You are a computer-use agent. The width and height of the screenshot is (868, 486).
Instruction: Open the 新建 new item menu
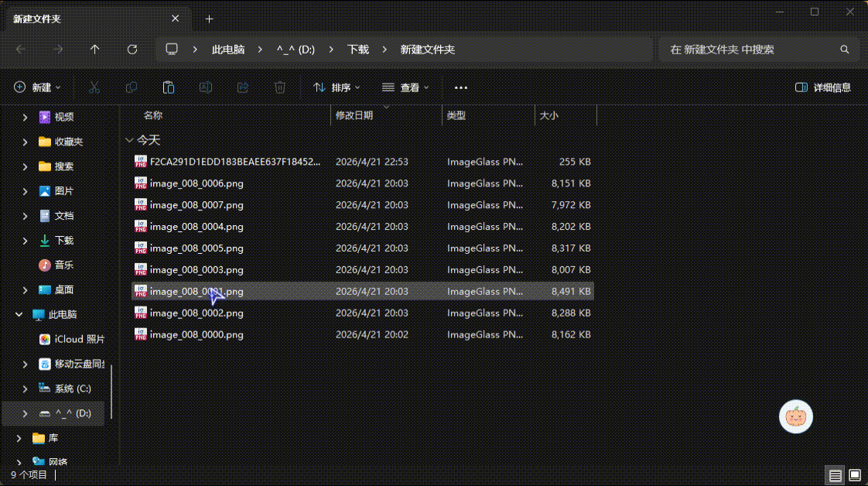[37, 87]
